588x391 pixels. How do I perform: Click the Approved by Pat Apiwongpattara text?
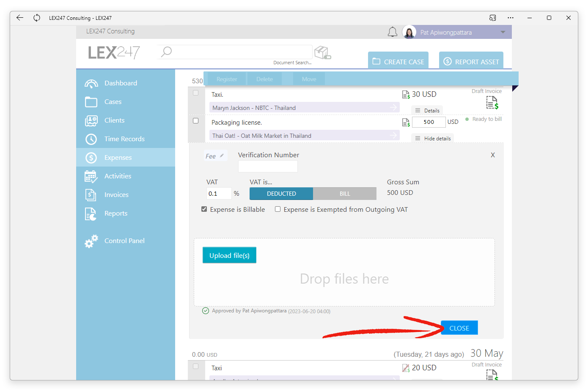click(x=249, y=311)
